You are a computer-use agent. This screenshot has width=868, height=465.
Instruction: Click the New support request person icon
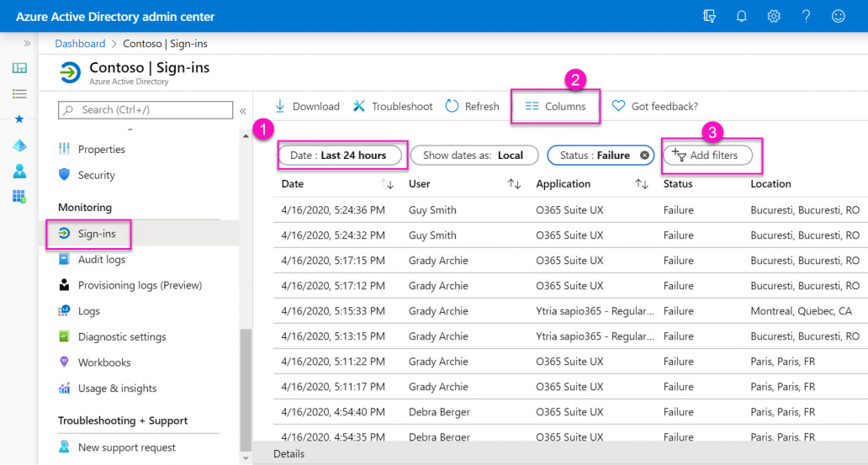tap(64, 447)
